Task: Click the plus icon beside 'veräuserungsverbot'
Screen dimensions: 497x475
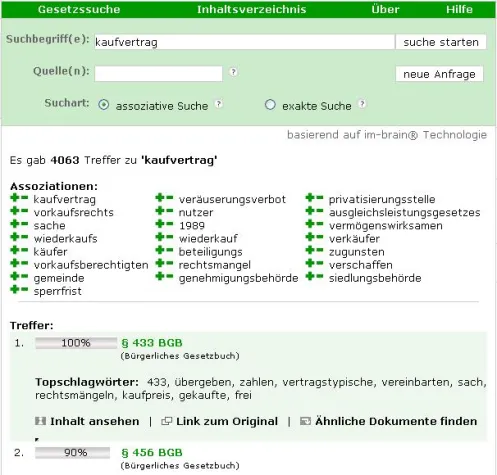Action: [x=160, y=198]
